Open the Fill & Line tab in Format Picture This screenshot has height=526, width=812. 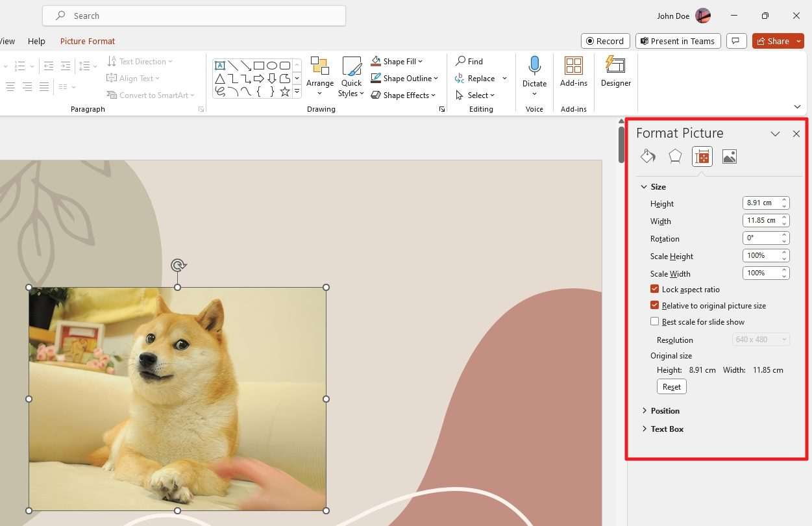pos(648,156)
